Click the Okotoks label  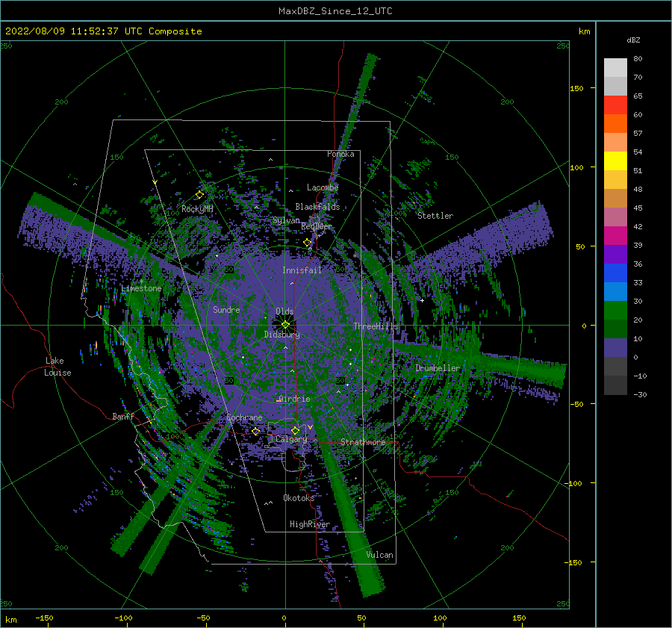point(299,498)
